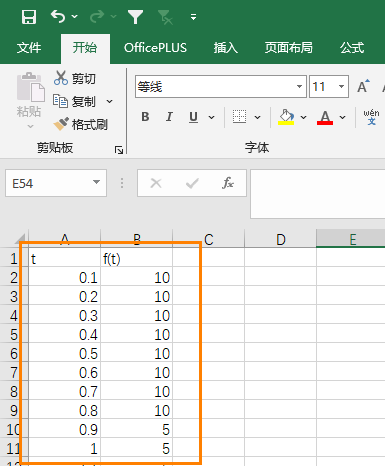Select column E header
The image size is (385, 466).
[x=351, y=238]
